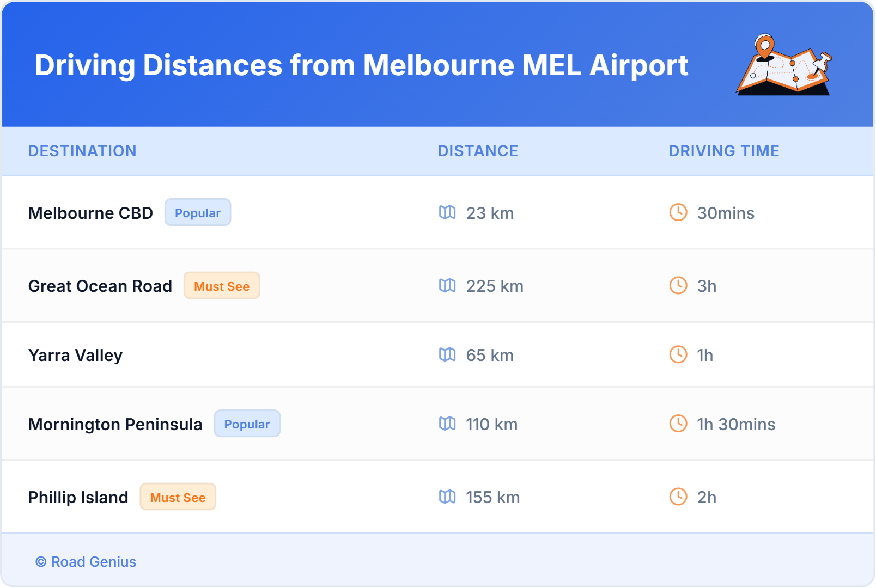
Task: Click the DRIVING TIME column header
Action: [x=723, y=151]
